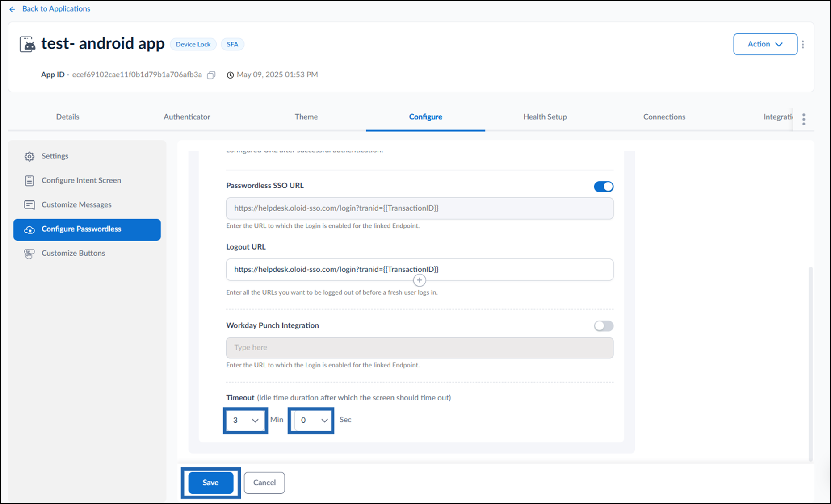Viewport: 831px width, 504px height.
Task: Open the tab overflow kebab menu
Action: (x=803, y=119)
